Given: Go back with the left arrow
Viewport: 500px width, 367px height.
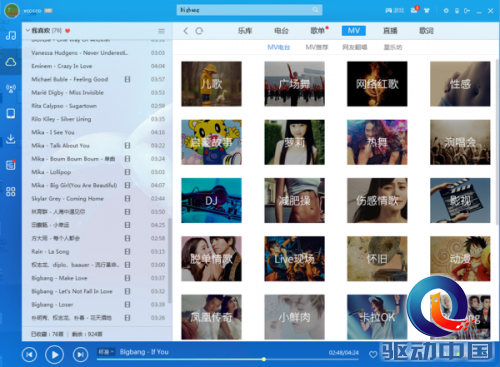Looking at the screenshot, I should [x=186, y=31].
